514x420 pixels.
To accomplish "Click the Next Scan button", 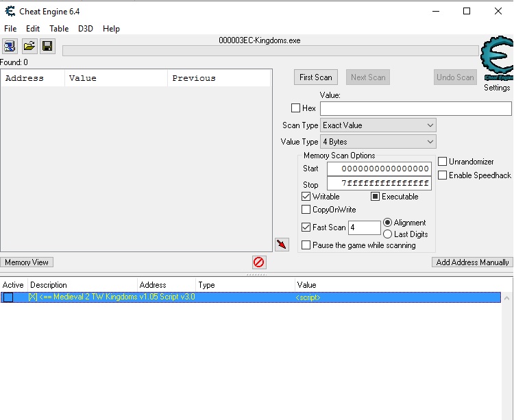I will point(368,77).
